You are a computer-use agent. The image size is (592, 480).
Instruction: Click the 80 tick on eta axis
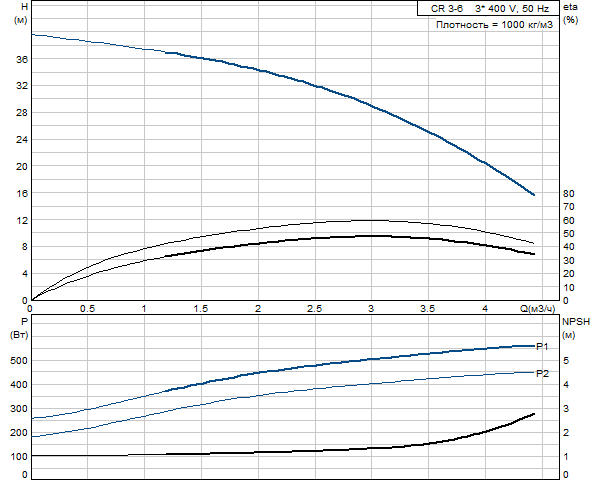pos(569,194)
